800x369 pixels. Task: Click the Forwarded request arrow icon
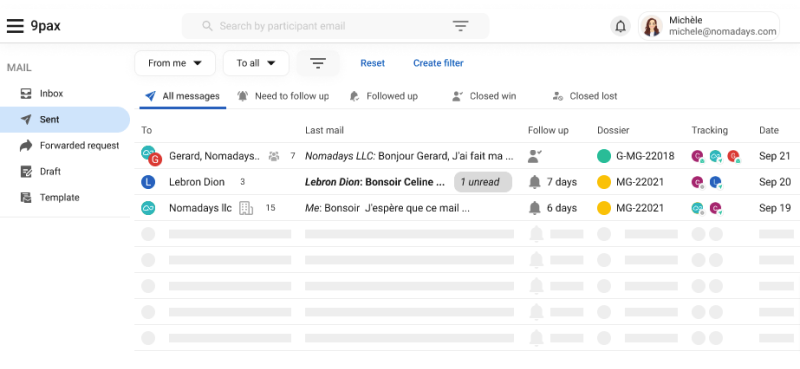pyautogui.click(x=26, y=145)
